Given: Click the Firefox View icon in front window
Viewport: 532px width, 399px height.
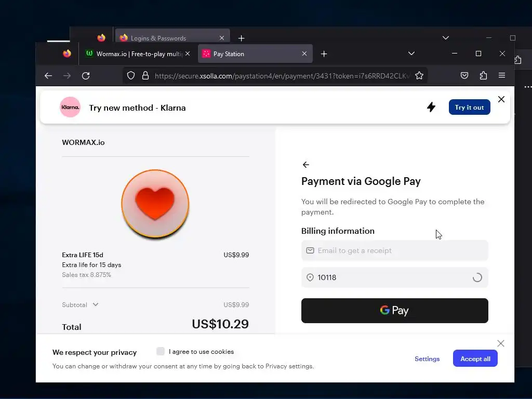Looking at the screenshot, I should 67,54.
